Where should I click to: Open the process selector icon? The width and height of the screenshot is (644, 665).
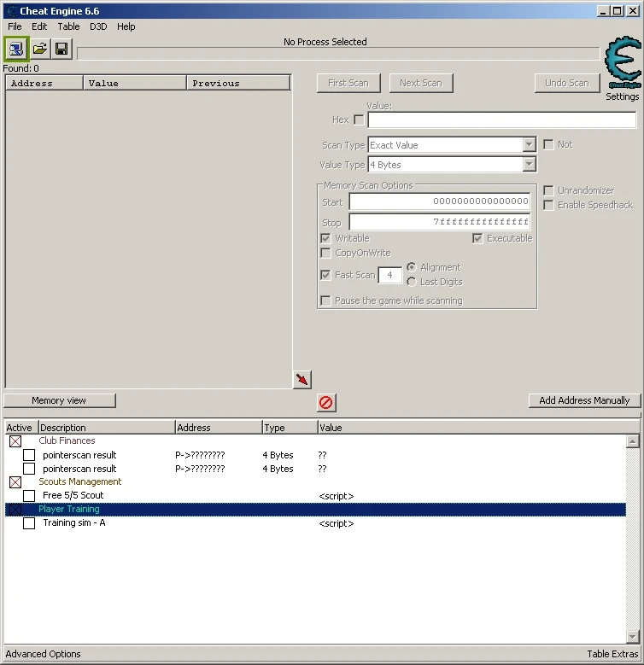(16, 50)
